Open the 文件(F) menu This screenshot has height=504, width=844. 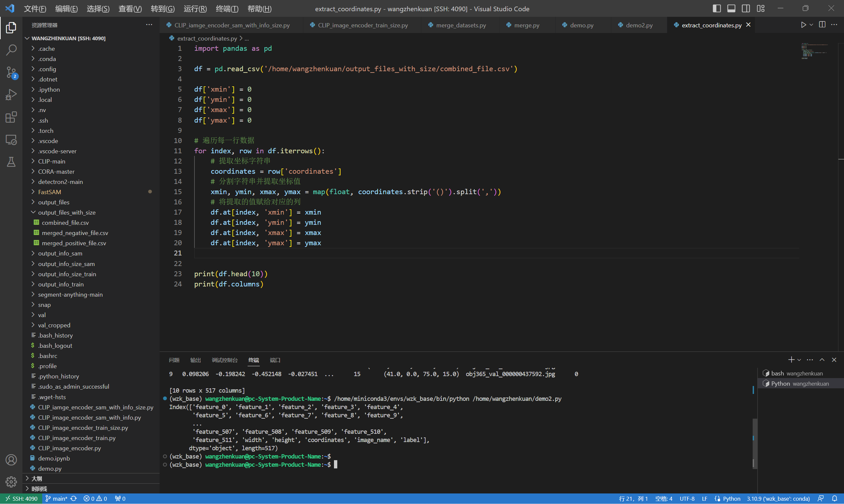[35, 9]
